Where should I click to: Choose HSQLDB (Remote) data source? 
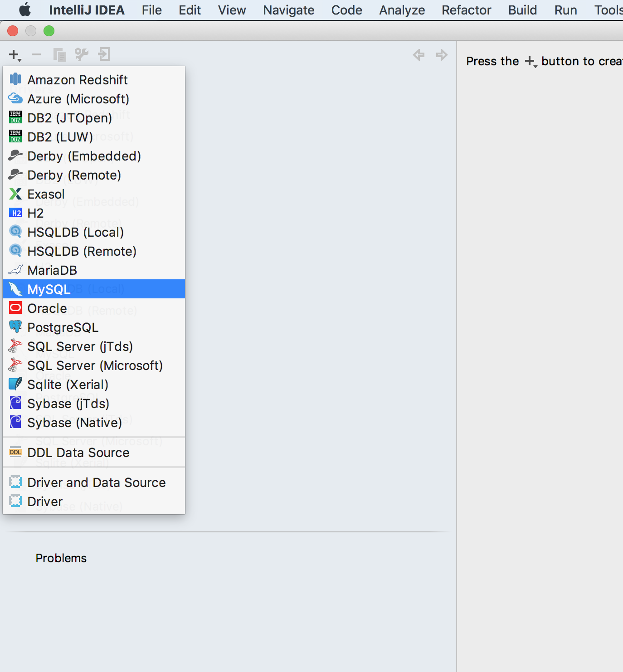[x=94, y=251]
